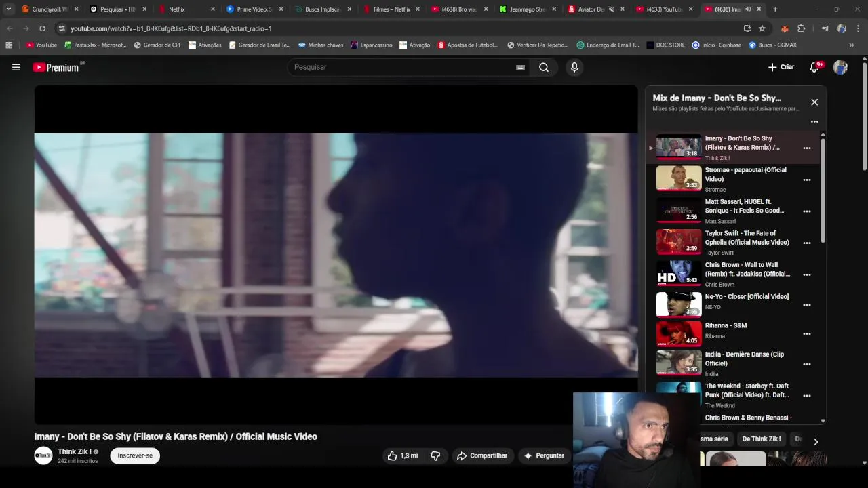
Task: Open the Busca - GGMAX bookmark
Action: (772, 45)
